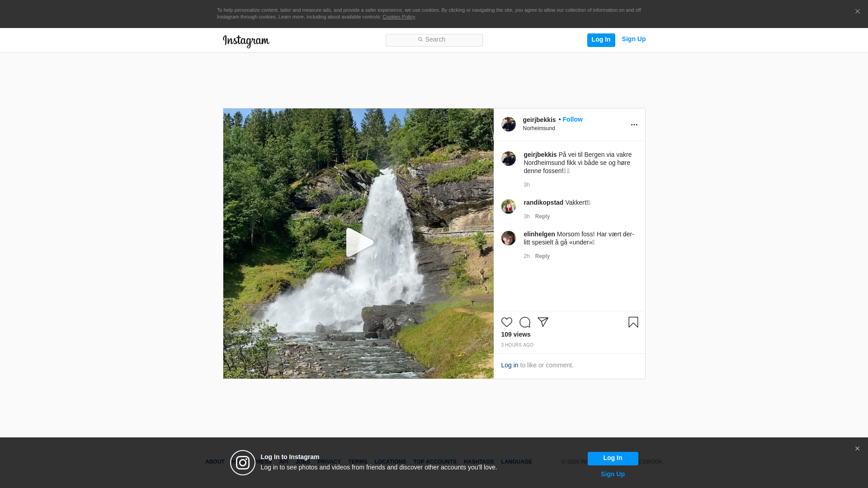Click the blue Log In button in header
This screenshot has height=488, width=868.
pos(601,40)
